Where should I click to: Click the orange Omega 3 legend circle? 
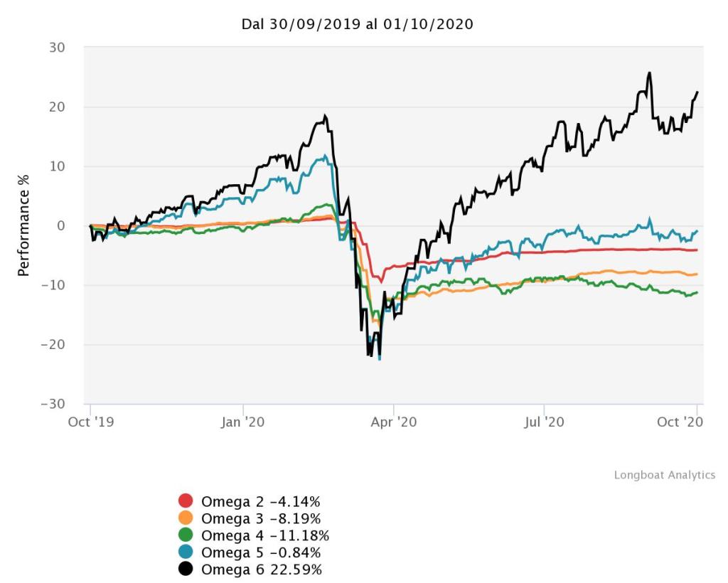[x=186, y=518]
